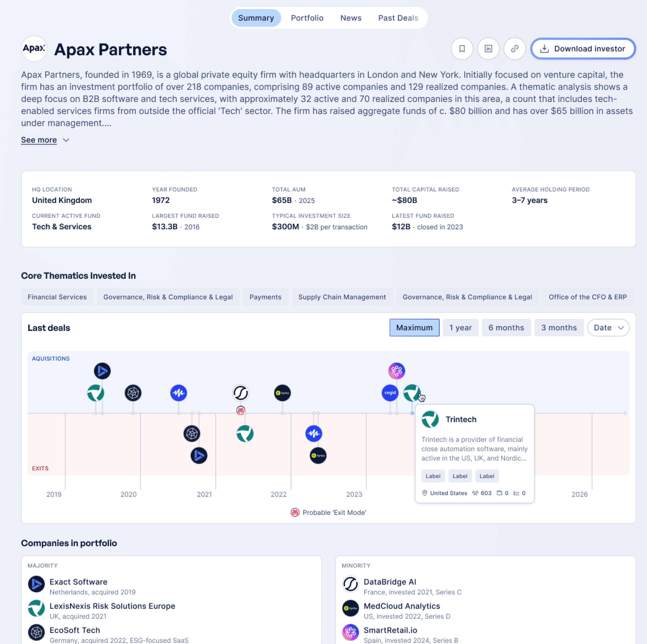This screenshot has width=647, height=644.
Task: Select the Maximum time range
Action: pos(414,328)
